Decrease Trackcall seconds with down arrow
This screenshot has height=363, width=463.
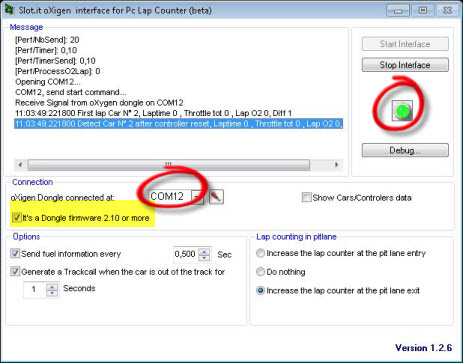click(x=52, y=293)
